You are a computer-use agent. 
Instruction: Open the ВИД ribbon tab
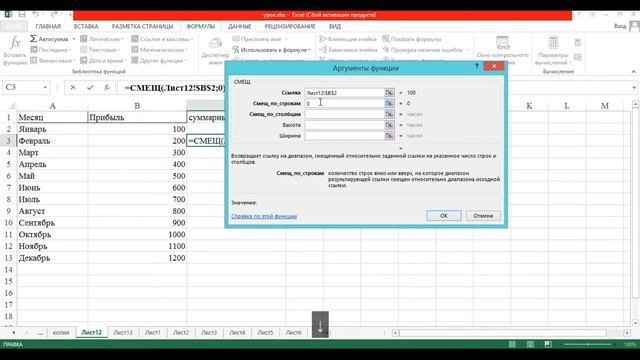335,26
